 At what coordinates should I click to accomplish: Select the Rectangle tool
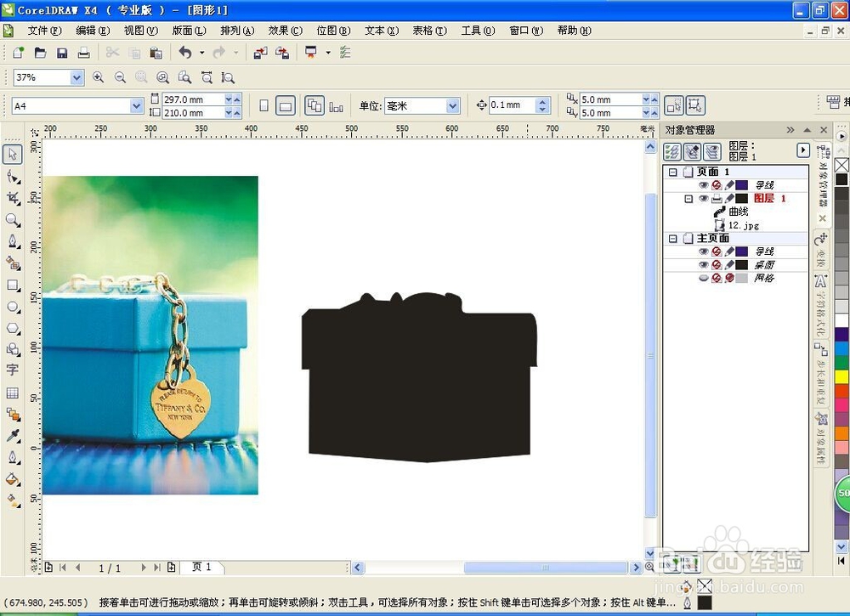[13, 285]
